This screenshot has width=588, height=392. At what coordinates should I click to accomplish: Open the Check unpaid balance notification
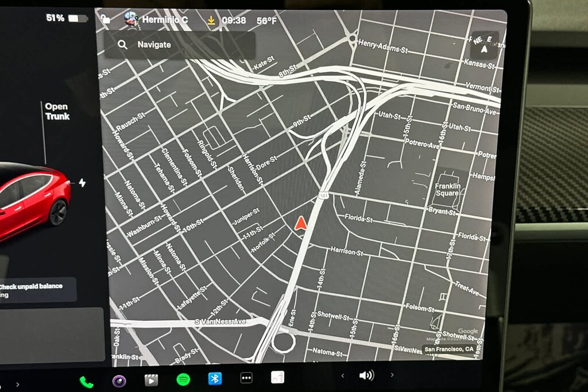[37, 290]
